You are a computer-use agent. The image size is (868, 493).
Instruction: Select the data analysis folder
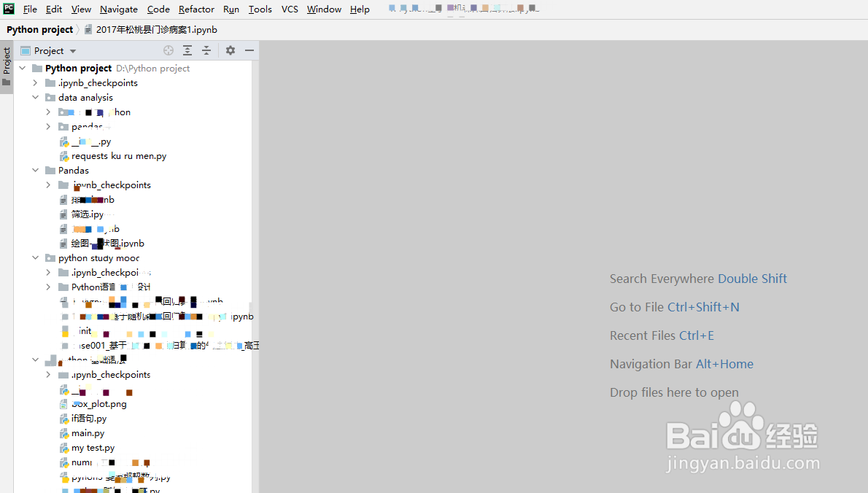(85, 98)
